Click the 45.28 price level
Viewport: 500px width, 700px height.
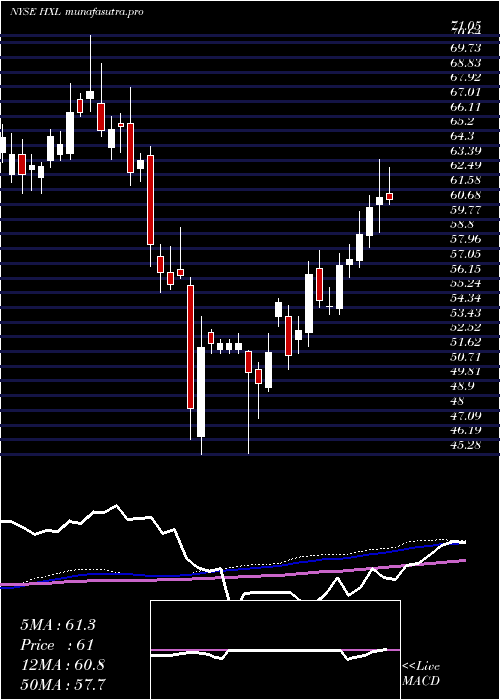tap(466, 445)
